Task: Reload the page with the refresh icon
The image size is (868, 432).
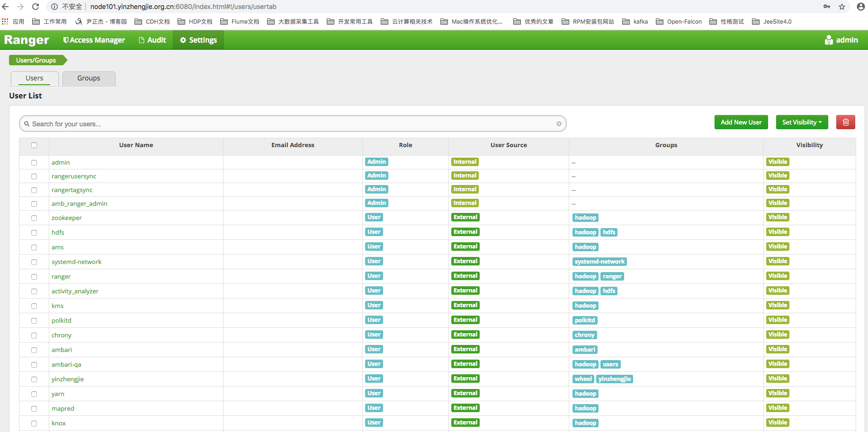Action: click(x=36, y=7)
